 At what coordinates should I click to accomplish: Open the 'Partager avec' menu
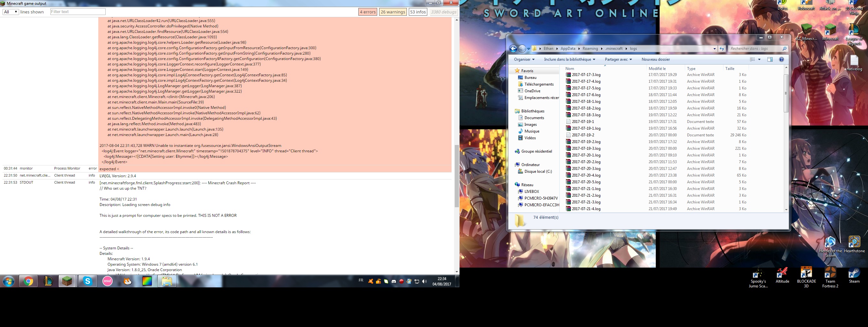[x=618, y=59]
